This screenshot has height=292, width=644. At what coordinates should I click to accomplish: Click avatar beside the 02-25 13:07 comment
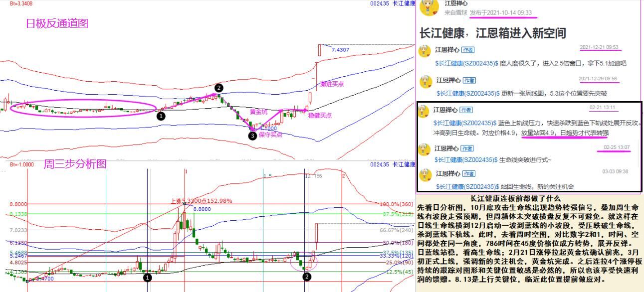425,149
